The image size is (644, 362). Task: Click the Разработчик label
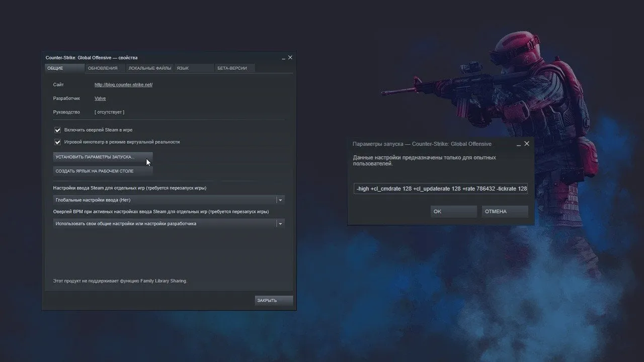pos(66,99)
